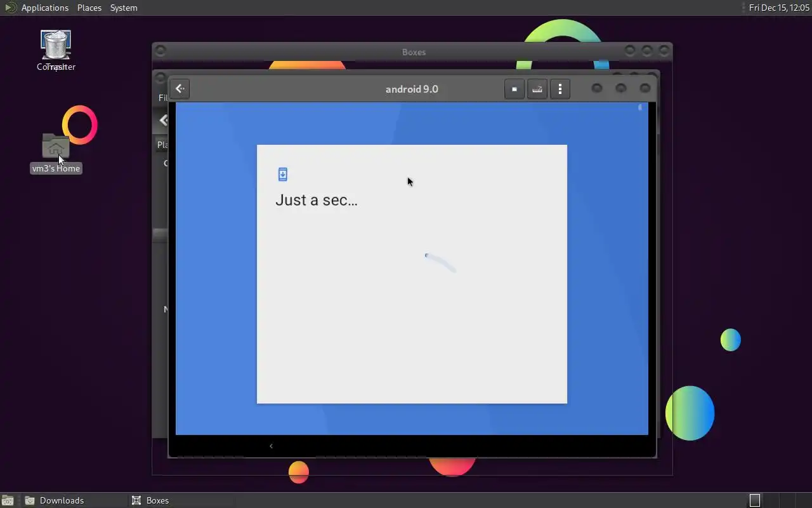The width and height of the screenshot is (812, 508).
Task: Click the blue device setup icon above Just a sec
Action: (x=283, y=174)
